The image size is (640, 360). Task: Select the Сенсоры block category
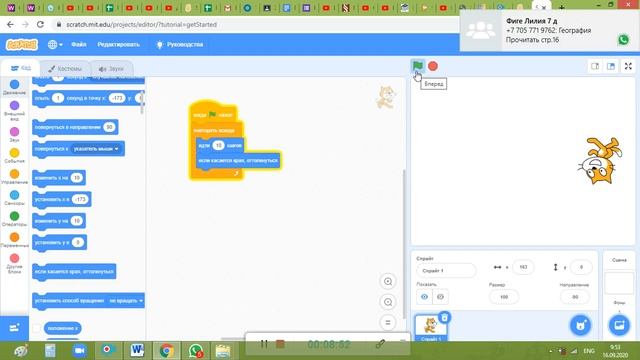point(14,198)
